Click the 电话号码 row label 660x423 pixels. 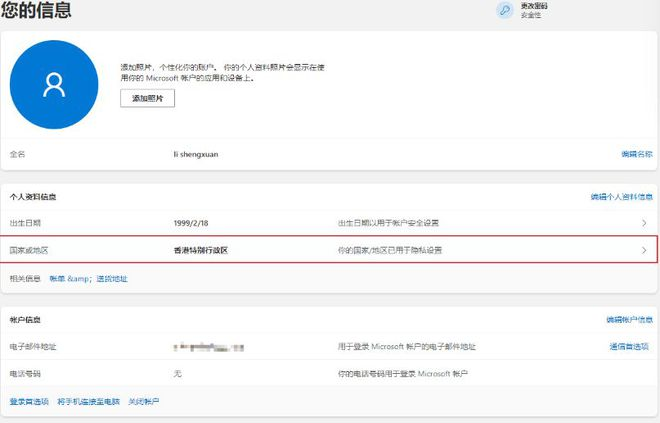tap(26, 373)
